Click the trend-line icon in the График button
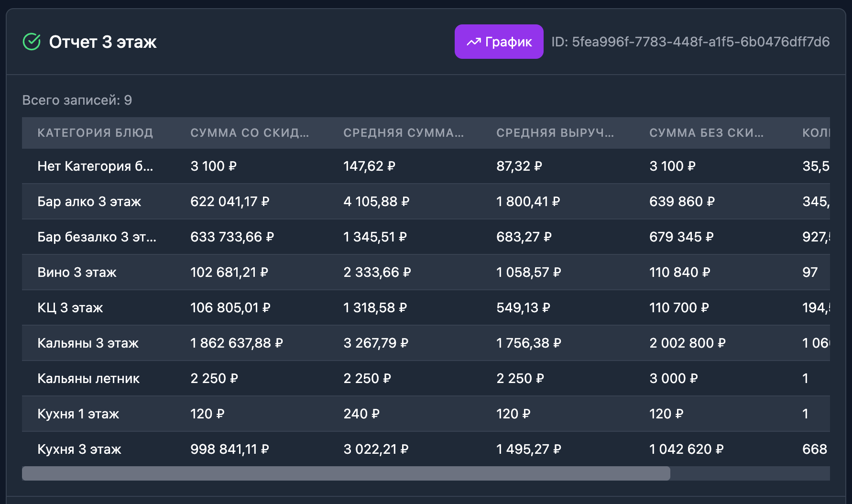Screen dimensions: 852x504 pos(473,42)
